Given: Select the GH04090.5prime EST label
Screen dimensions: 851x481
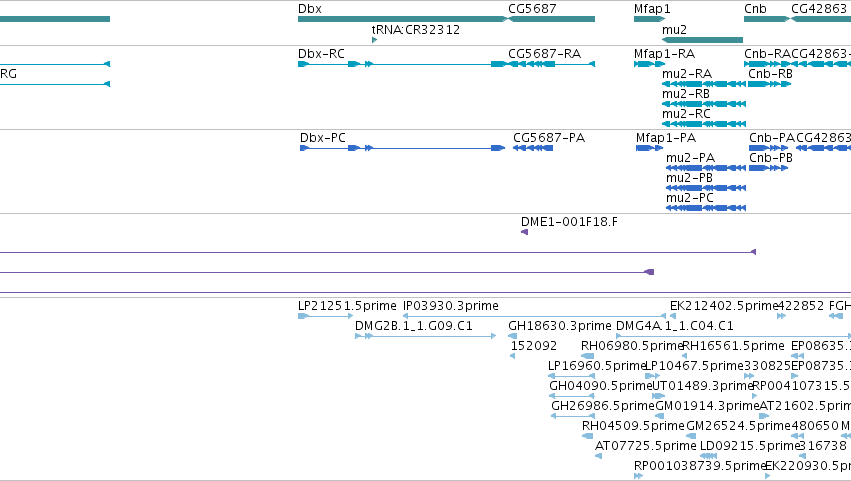Looking at the screenshot, I should coord(600,387).
